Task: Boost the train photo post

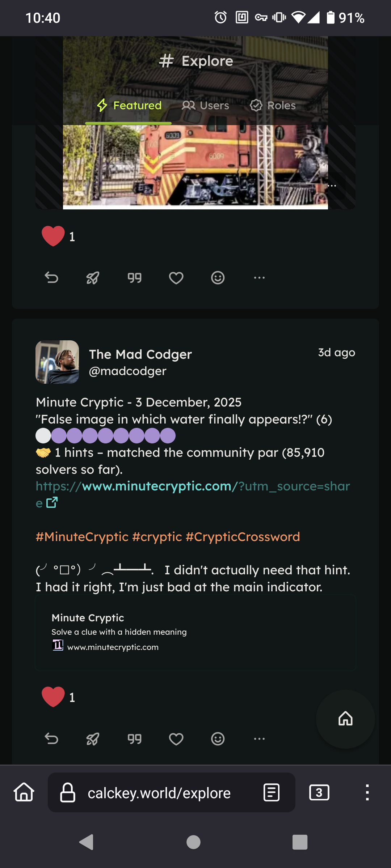Action: (93, 278)
